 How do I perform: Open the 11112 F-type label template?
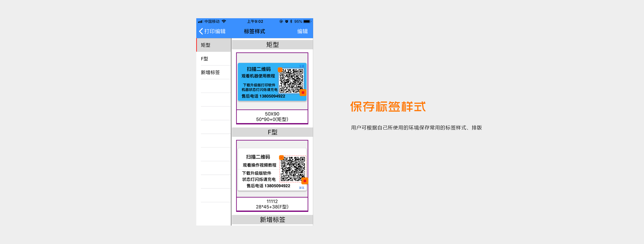point(272,176)
